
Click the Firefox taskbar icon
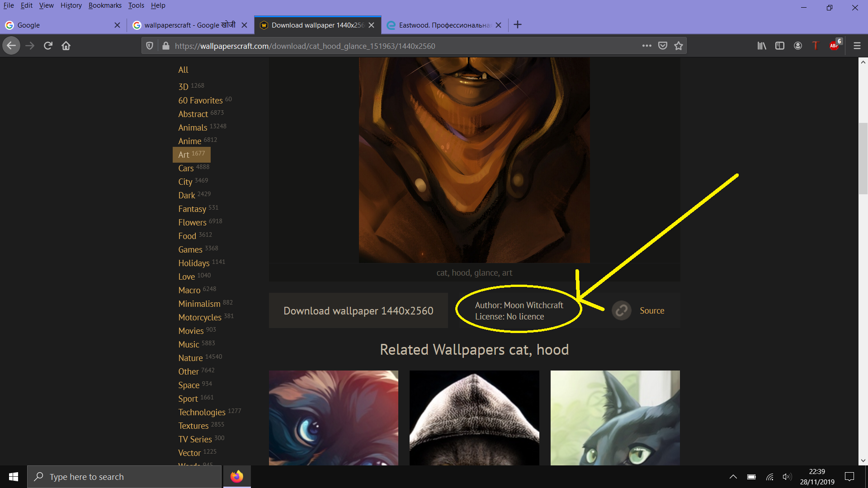pyautogui.click(x=237, y=476)
